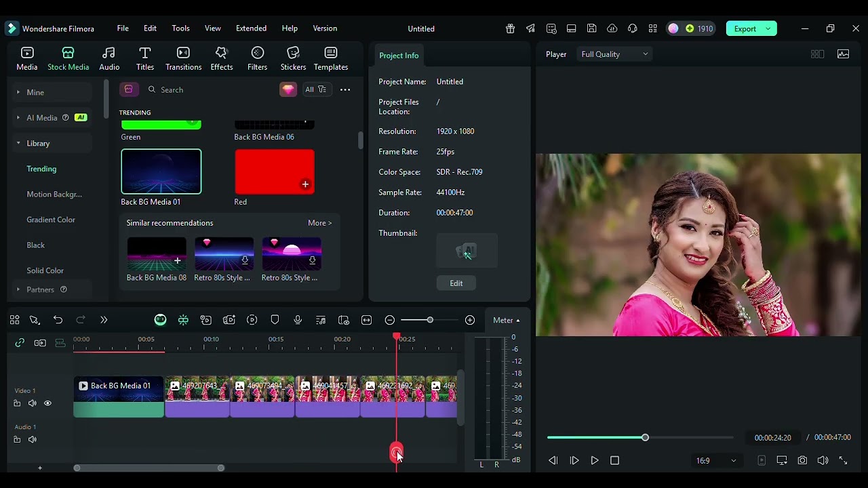Open the Tools menu
This screenshot has height=488, width=868.
pos(180,28)
